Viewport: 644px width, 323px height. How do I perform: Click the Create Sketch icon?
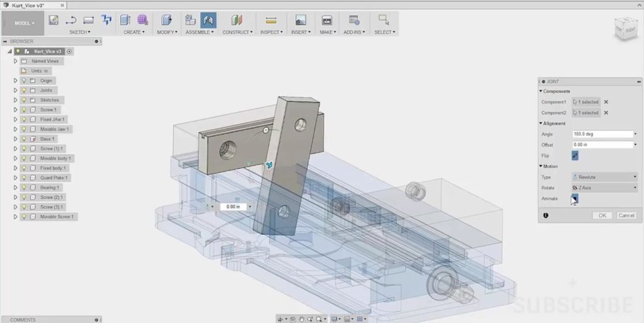[53, 20]
